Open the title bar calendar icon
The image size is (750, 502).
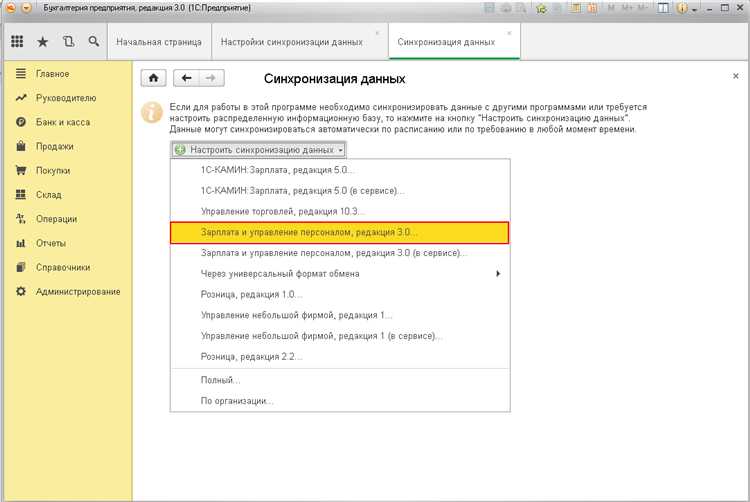[x=592, y=8]
